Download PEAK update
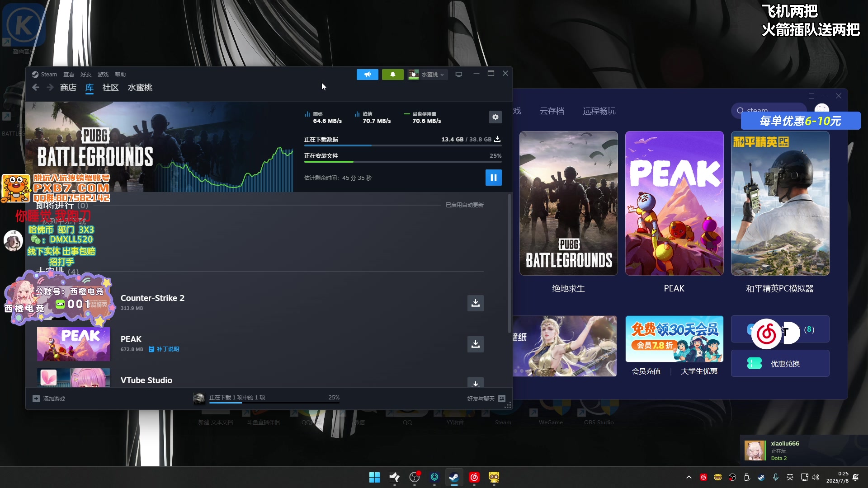Image resolution: width=868 pixels, height=488 pixels. tap(476, 344)
